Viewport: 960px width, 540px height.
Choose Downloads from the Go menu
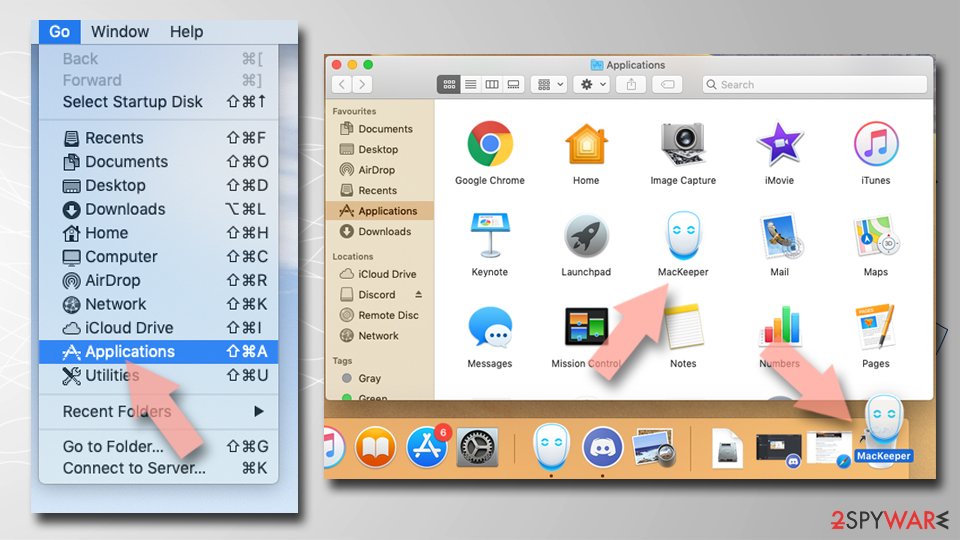click(x=158, y=209)
